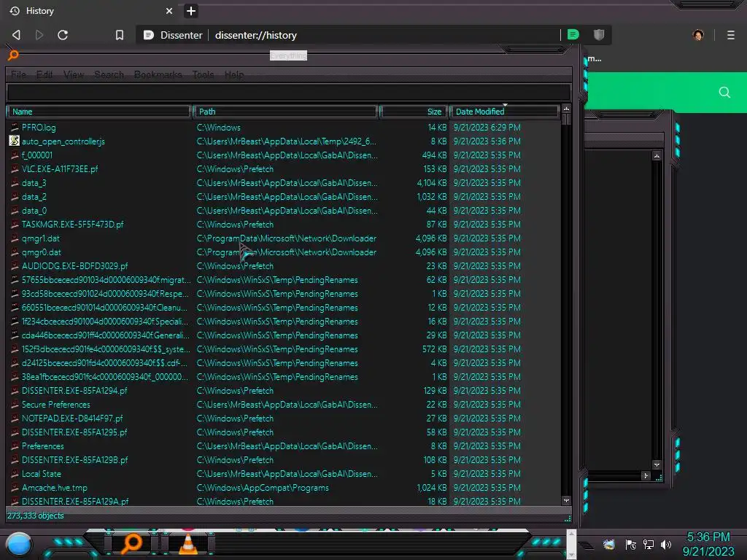
Task: Click the dissenter://history address field
Action: (x=348, y=35)
